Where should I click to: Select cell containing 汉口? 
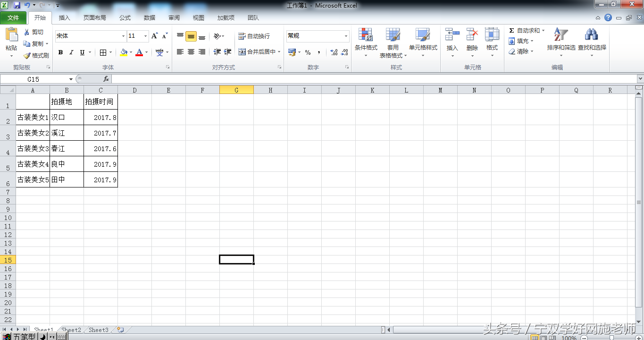67,117
